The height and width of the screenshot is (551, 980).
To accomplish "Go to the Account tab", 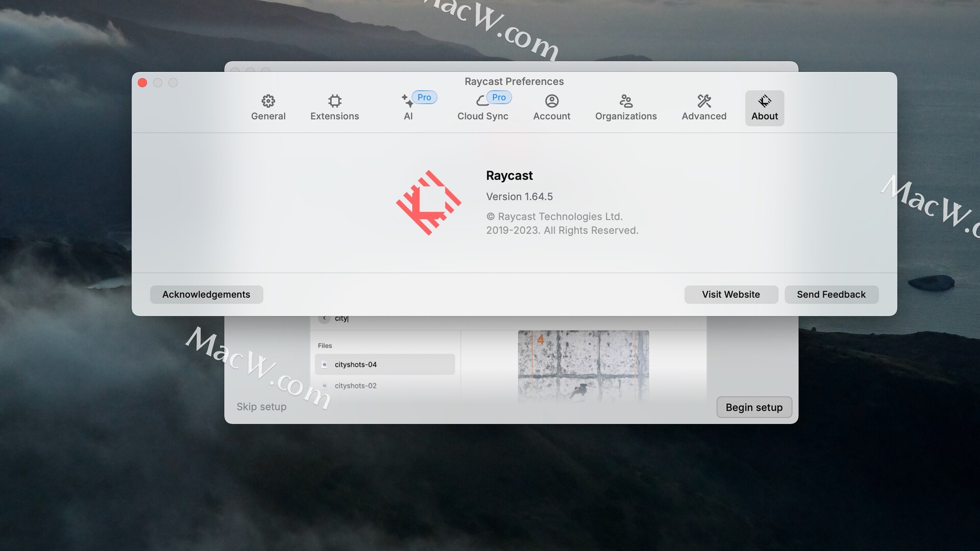I will click(x=552, y=108).
